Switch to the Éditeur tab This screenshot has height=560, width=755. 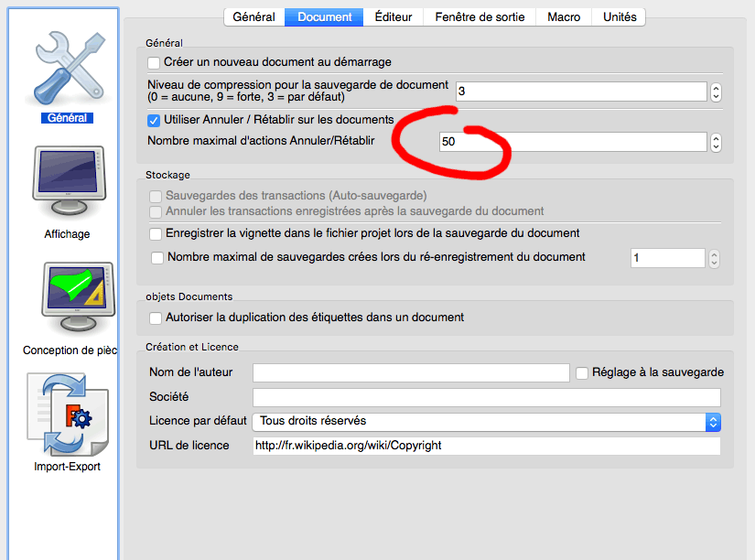[394, 16]
